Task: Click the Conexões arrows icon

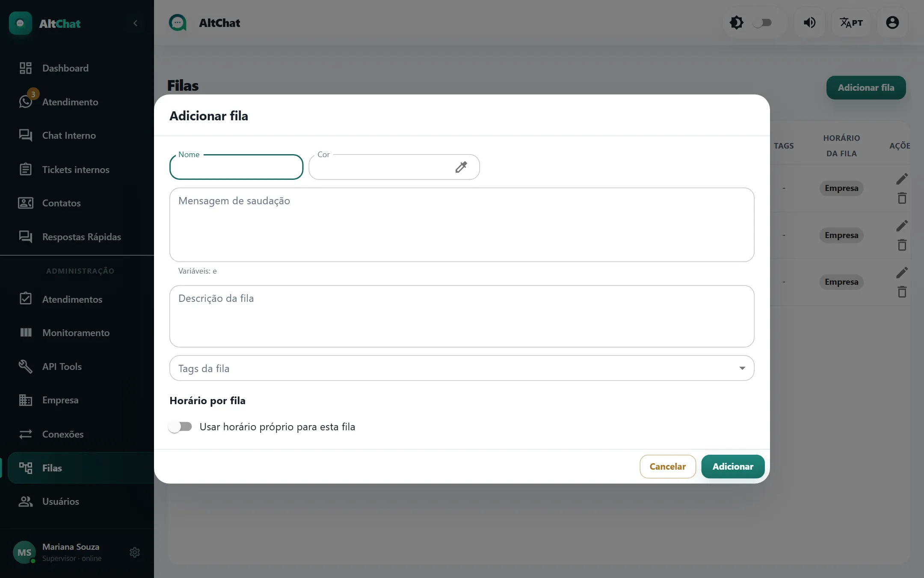Action: click(x=26, y=434)
